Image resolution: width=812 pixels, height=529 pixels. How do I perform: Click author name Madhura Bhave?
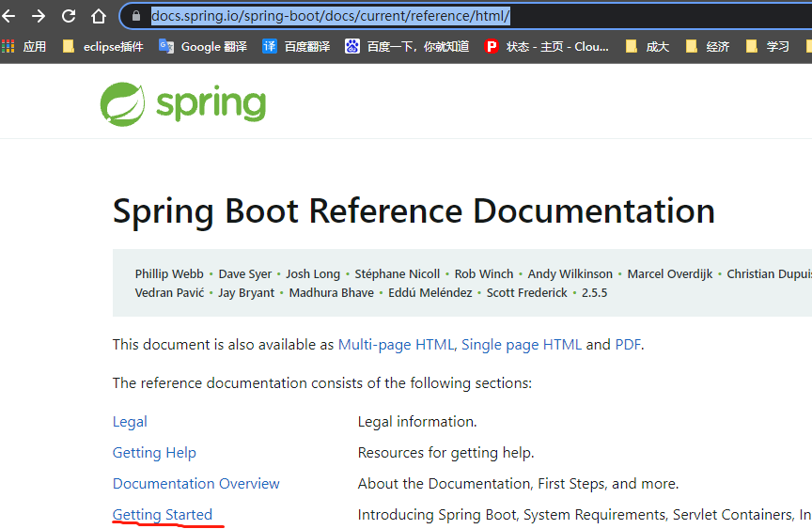click(x=332, y=293)
